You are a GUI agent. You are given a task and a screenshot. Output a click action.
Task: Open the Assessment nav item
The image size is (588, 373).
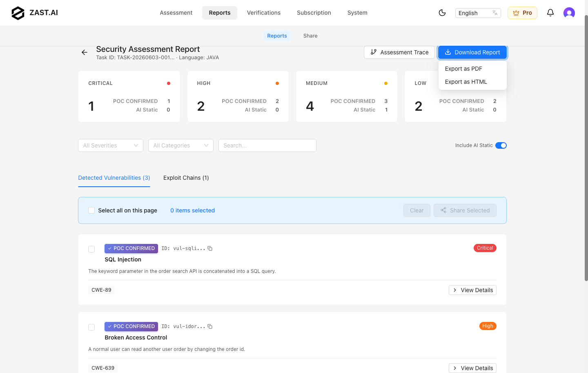click(176, 13)
